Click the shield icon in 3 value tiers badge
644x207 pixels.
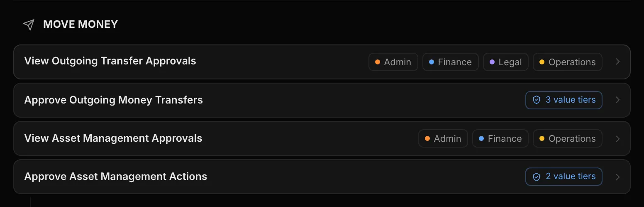point(537,100)
